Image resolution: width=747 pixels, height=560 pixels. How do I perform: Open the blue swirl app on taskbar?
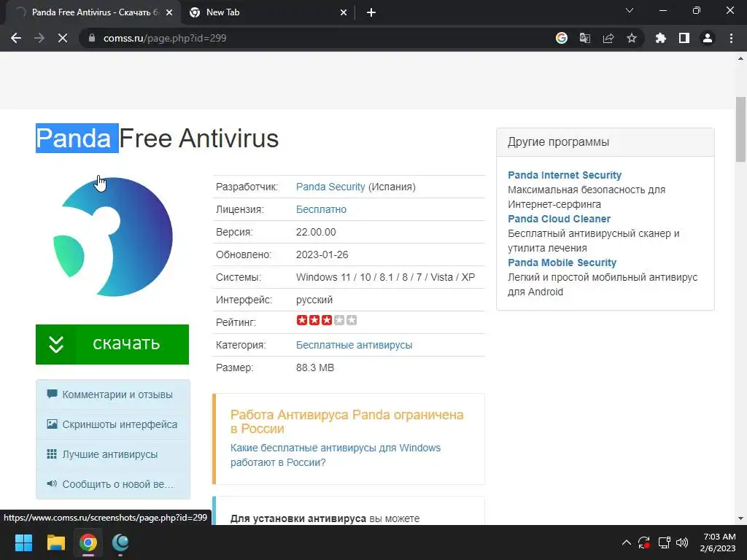tap(120, 542)
